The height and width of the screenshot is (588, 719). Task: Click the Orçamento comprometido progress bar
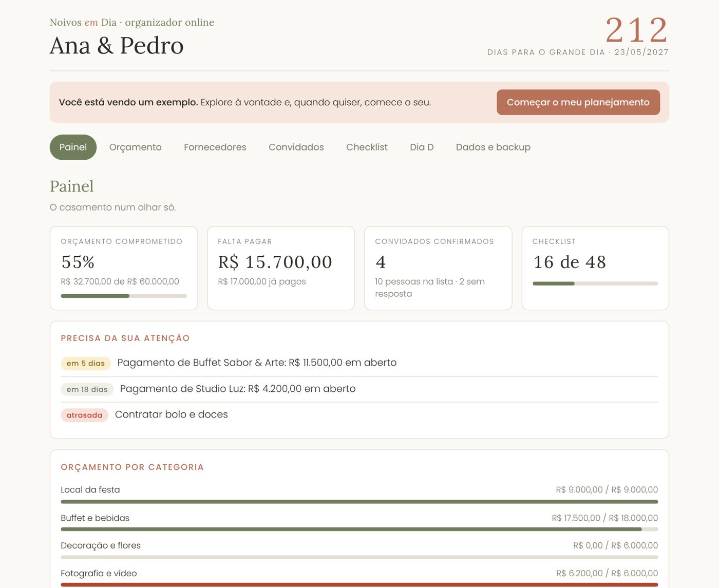click(124, 296)
